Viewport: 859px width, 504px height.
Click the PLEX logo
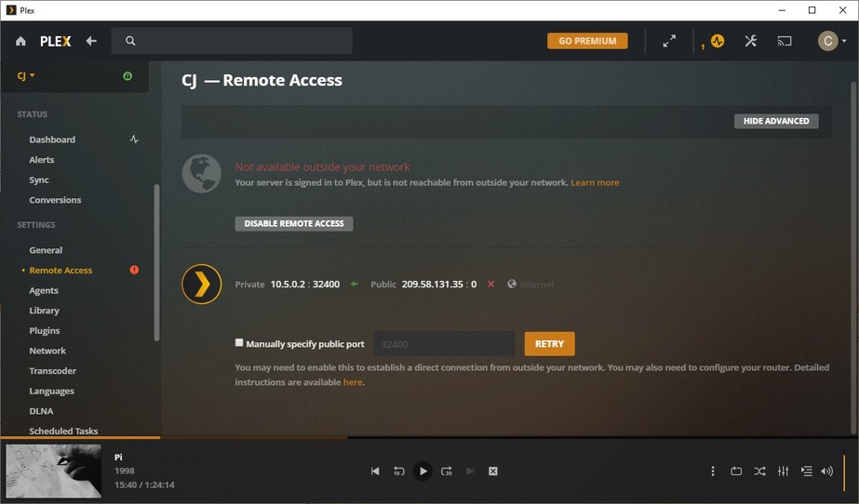pos(55,42)
